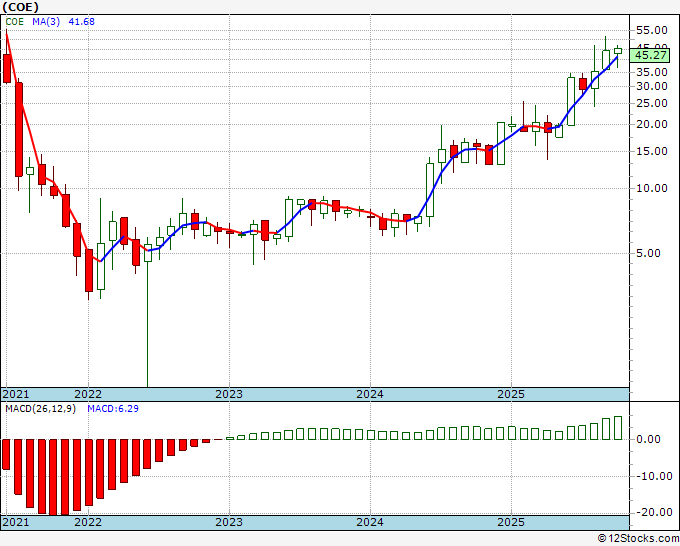
Task: Click the first green MACD bar at 2023
Action: 230,438
